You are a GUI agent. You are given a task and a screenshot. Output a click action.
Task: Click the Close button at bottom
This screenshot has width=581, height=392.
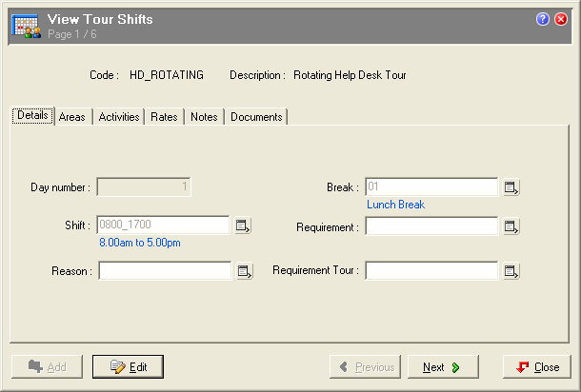pyautogui.click(x=537, y=367)
